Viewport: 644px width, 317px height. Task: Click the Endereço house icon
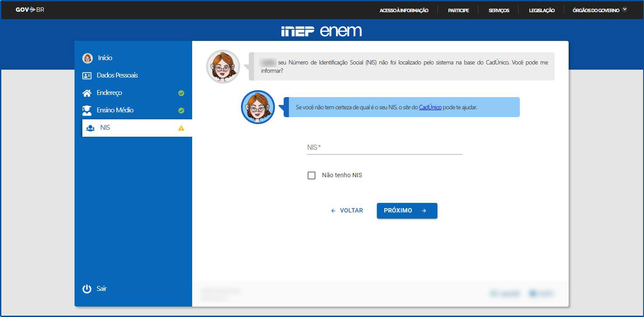coord(87,93)
